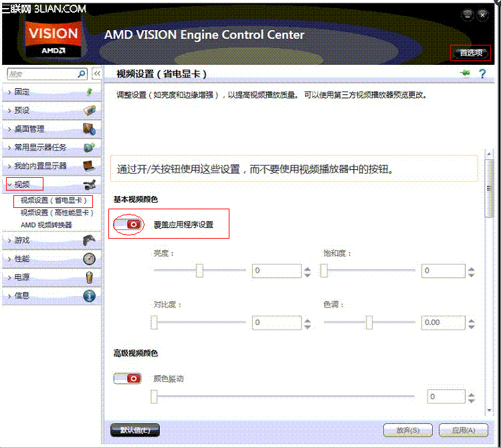This screenshot has height=448, width=501.
Task: Click the 颜色振动 value input field
Action: [x=446, y=397]
